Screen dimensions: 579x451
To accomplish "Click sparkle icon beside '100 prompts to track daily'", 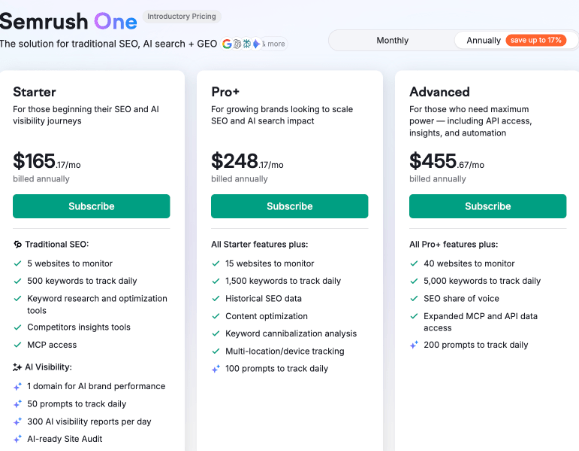I will (x=216, y=369).
